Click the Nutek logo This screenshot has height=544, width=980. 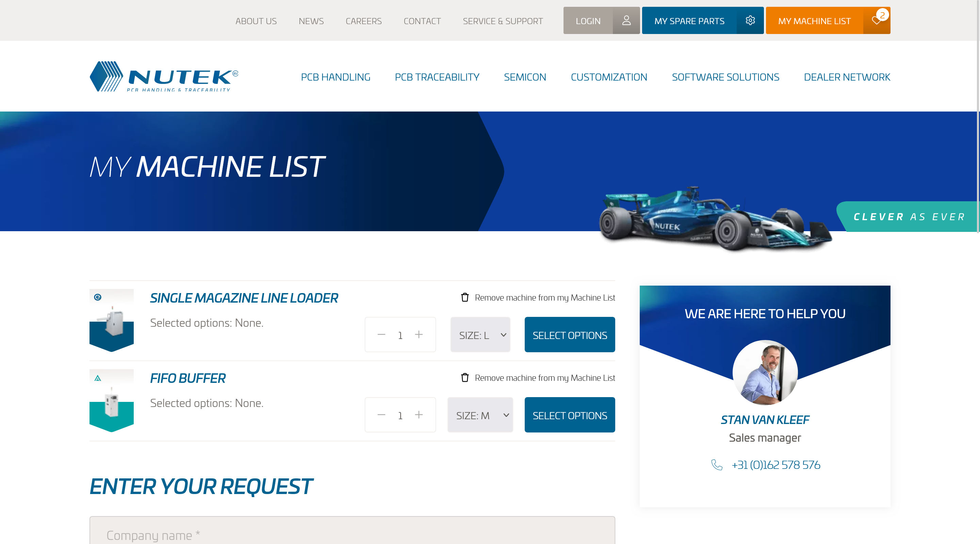[x=164, y=76]
